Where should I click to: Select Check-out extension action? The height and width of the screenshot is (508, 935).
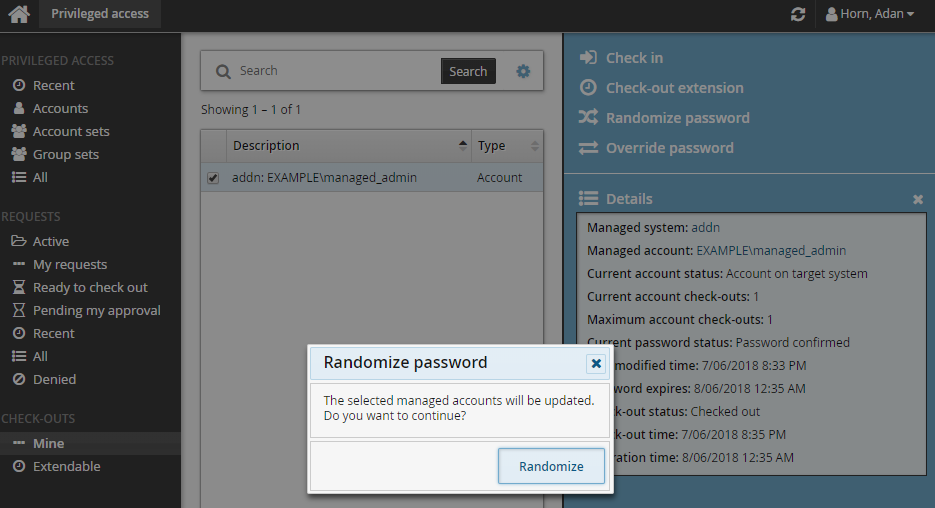tap(674, 88)
